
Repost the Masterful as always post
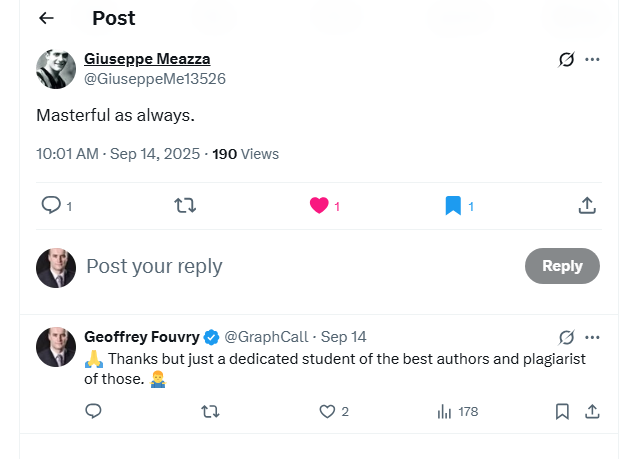coord(185,205)
